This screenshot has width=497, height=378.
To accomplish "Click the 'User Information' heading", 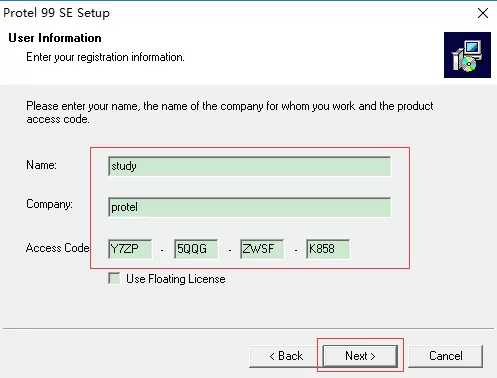I will pyautogui.click(x=55, y=38).
